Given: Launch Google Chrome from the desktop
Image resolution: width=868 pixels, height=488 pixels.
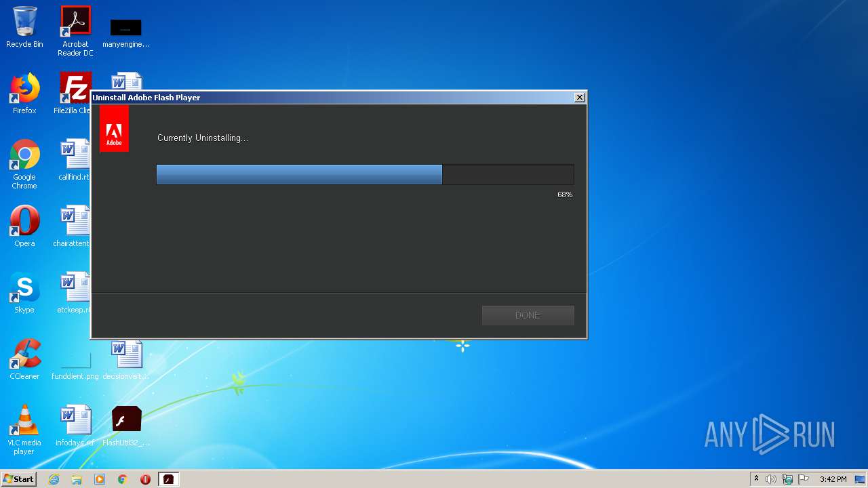Looking at the screenshot, I should tap(24, 164).
